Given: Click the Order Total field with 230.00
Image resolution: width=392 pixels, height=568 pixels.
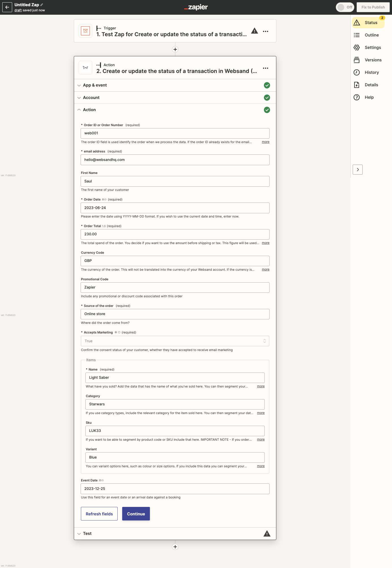Looking at the screenshot, I should click(175, 234).
